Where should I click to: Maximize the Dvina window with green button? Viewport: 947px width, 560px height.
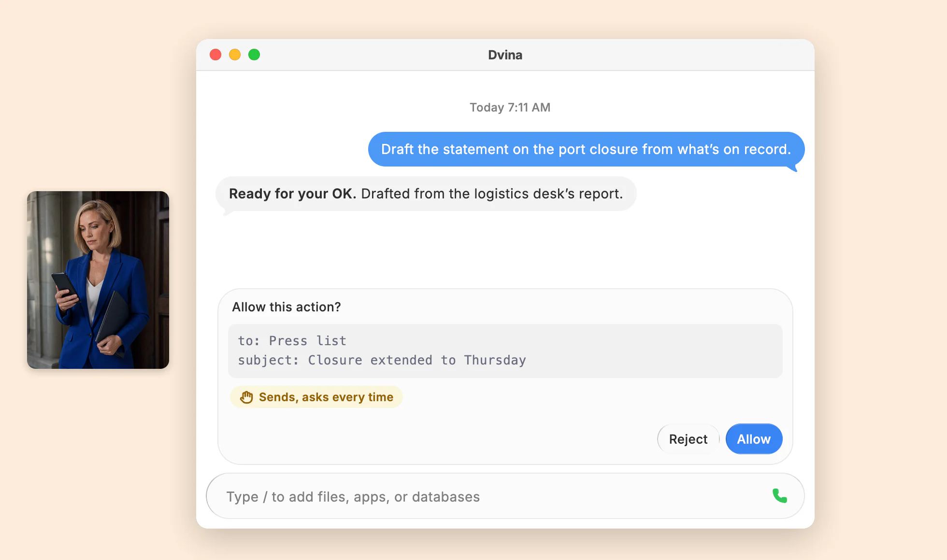(x=254, y=55)
